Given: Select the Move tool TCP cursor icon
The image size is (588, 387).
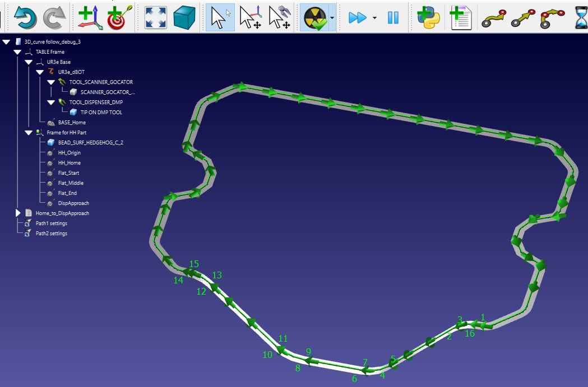Looking at the screenshot, I should pyautogui.click(x=279, y=17).
